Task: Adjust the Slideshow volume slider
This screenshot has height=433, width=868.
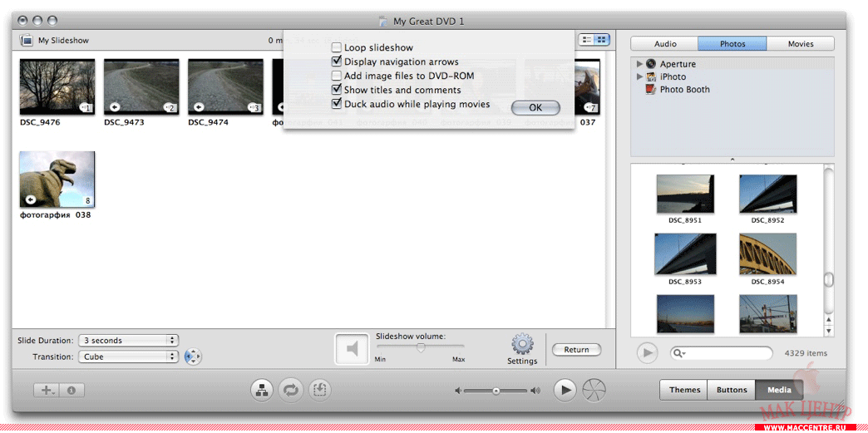Action: coord(421,347)
